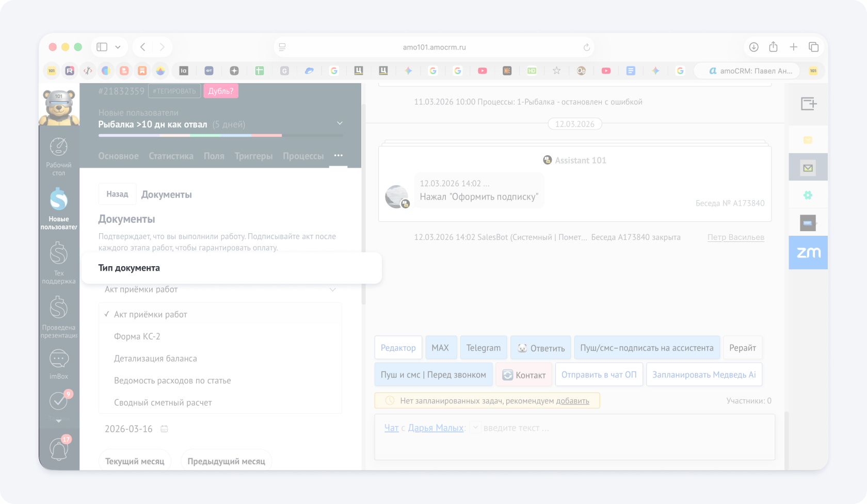Choose Детализация баланса document type
The height and width of the screenshot is (504, 867).
pyautogui.click(x=220, y=359)
